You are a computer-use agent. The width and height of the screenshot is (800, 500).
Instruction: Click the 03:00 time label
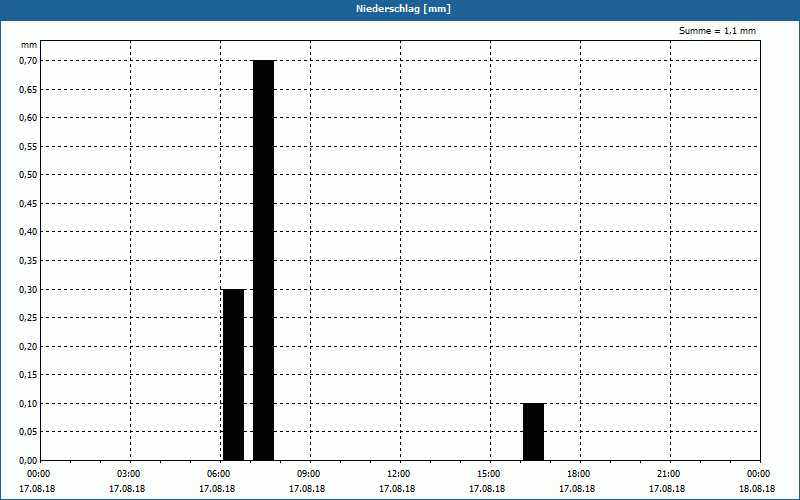click(128, 474)
